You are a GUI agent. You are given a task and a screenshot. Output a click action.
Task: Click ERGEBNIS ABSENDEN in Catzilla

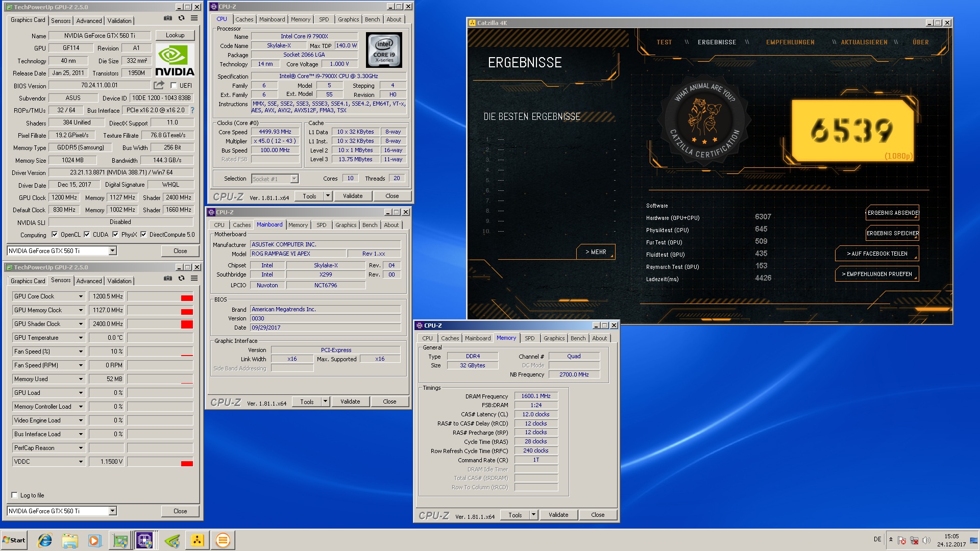pyautogui.click(x=892, y=213)
